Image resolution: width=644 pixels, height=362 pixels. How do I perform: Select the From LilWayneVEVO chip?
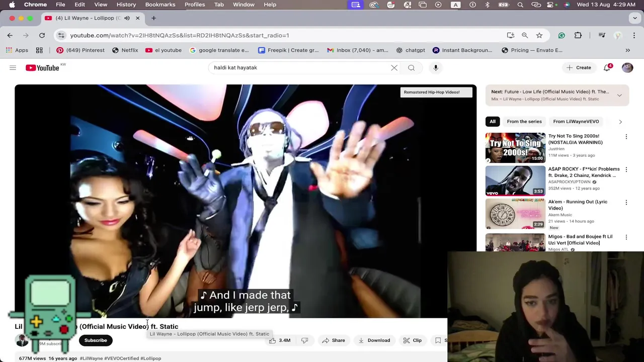coord(576,121)
